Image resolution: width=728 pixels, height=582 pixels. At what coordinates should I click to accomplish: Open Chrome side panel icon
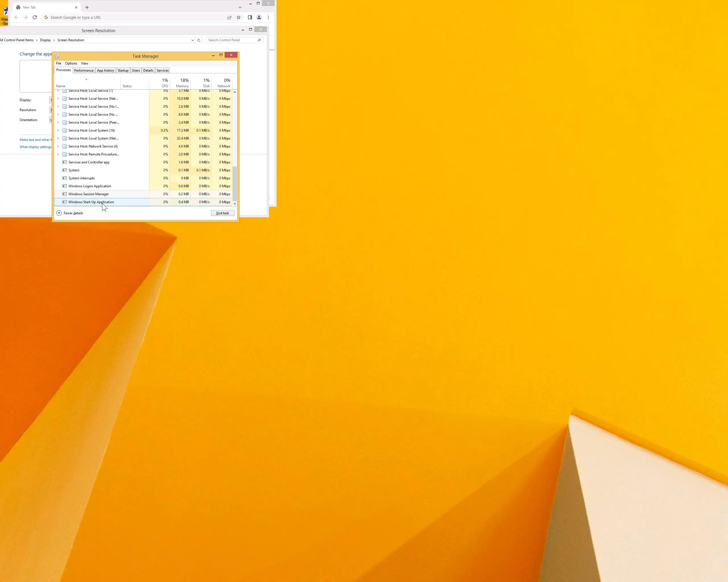click(x=250, y=18)
